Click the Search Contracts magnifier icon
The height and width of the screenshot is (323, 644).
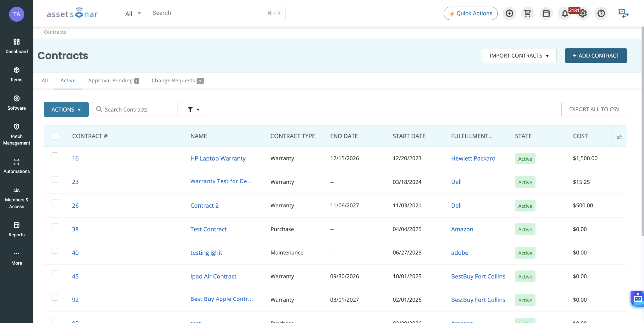[99, 109]
